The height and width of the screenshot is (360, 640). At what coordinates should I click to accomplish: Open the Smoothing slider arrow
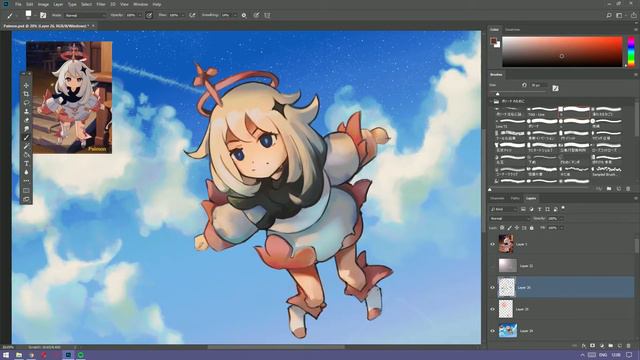[x=235, y=15]
